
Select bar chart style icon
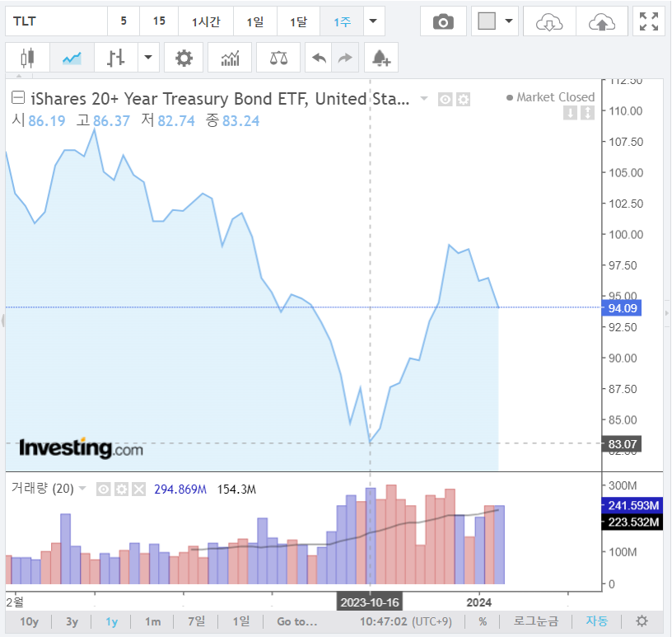[x=116, y=58]
